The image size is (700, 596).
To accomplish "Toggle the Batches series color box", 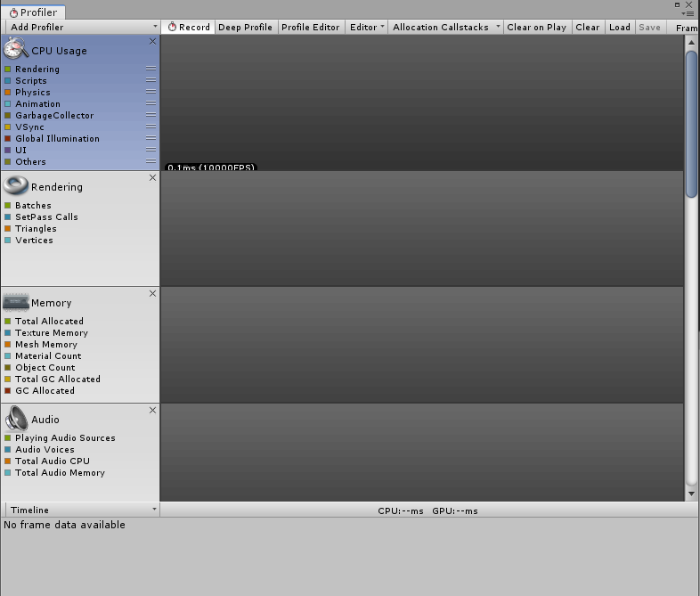I will click(x=8, y=206).
